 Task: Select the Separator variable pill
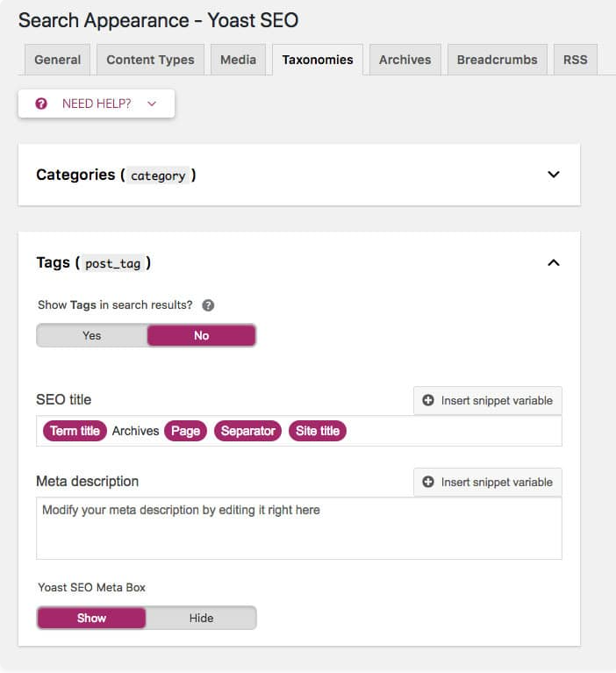[x=247, y=431]
